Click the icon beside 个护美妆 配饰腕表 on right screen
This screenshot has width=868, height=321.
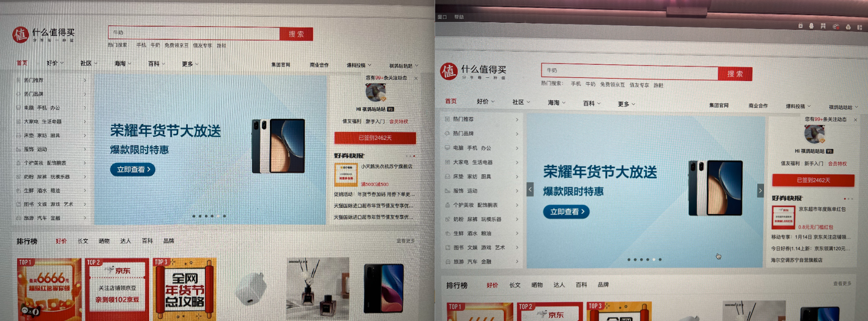447,205
